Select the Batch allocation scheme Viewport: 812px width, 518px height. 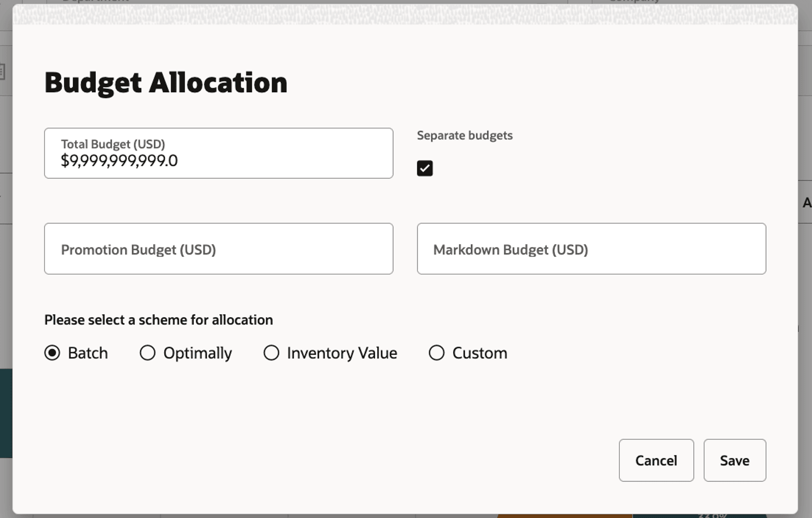pos(52,353)
